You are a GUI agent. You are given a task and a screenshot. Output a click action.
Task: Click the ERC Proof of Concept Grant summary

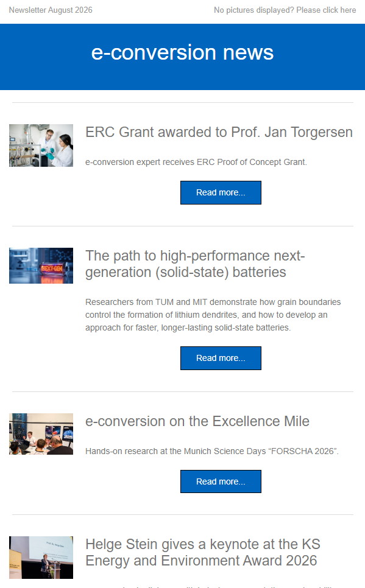pyautogui.click(x=196, y=162)
